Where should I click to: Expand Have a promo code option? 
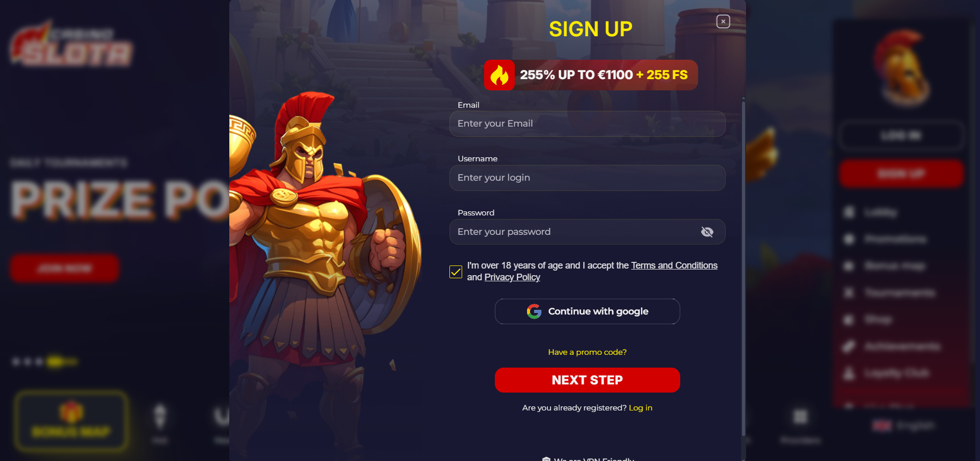(x=587, y=352)
